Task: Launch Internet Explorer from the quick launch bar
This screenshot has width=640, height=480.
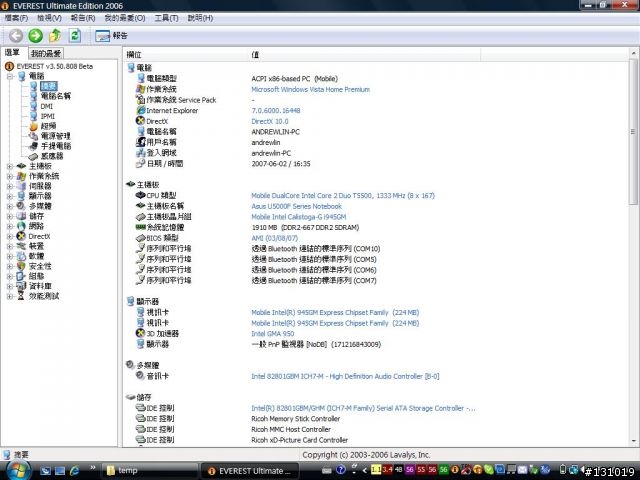Action: pos(75,471)
